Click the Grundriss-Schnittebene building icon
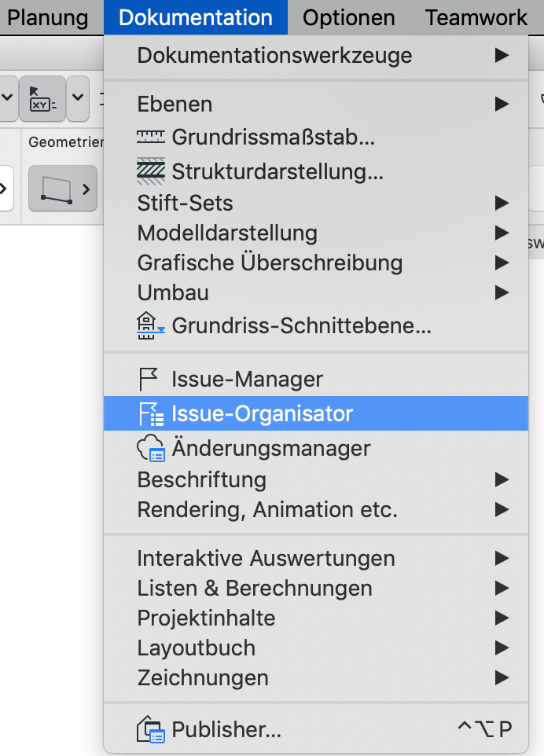The height and width of the screenshot is (756, 544). click(151, 324)
